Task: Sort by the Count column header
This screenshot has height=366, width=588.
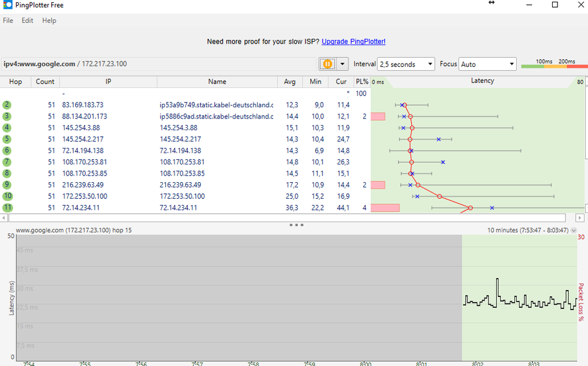Action: (x=45, y=82)
